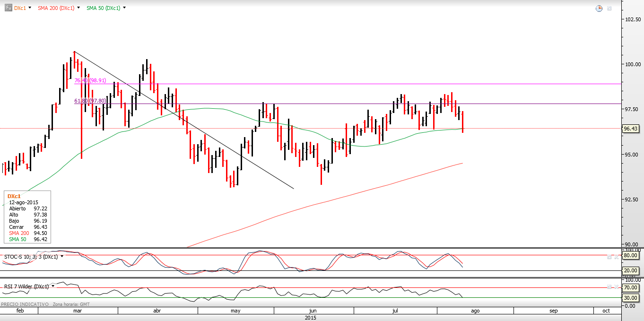Click the 80.00 stochastic overbought level tag
The height and width of the screenshot is (321, 644).
631,255
